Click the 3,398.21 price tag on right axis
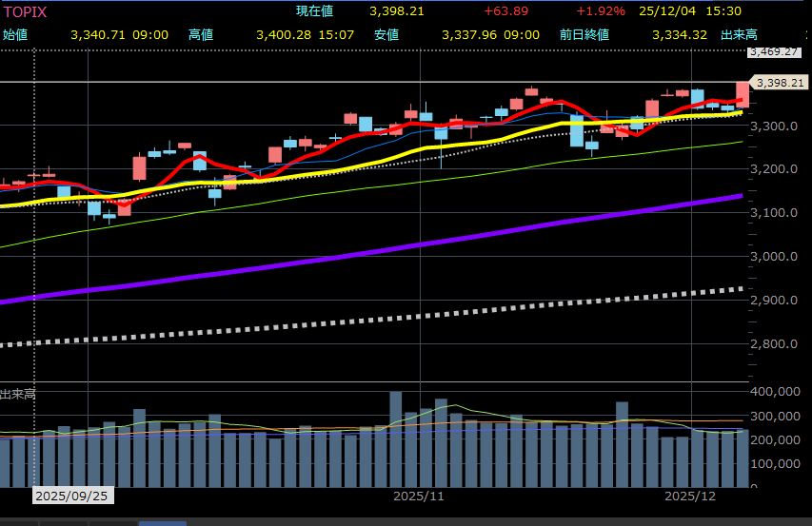This screenshot has width=812, height=526. tap(781, 83)
